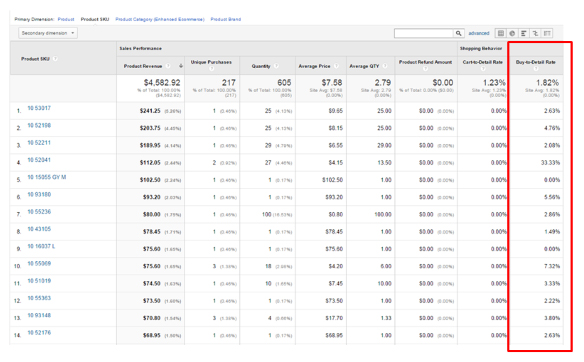Image resolution: width=584 pixels, height=362 pixels.
Task: Open SKU 10 55363 link
Action: pyautogui.click(x=39, y=298)
